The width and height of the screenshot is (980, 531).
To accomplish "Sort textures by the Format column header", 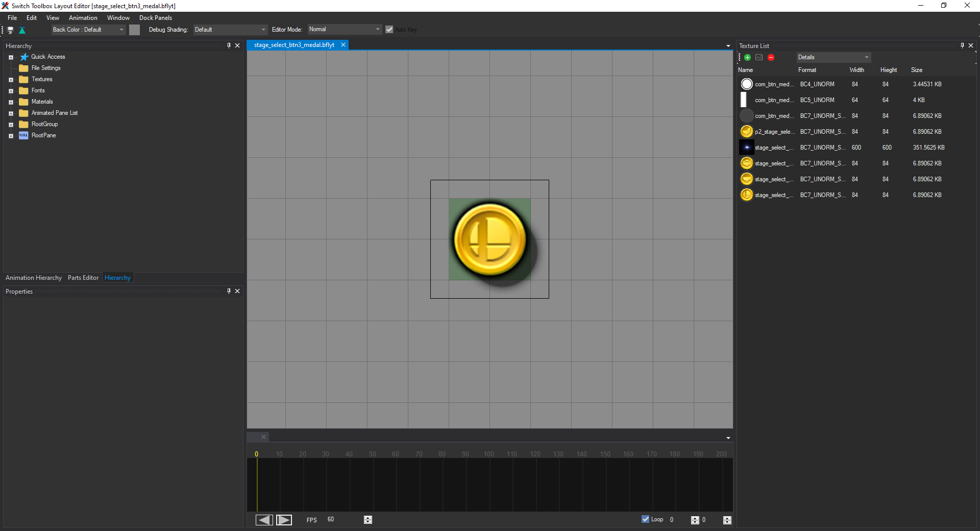I will click(x=807, y=70).
